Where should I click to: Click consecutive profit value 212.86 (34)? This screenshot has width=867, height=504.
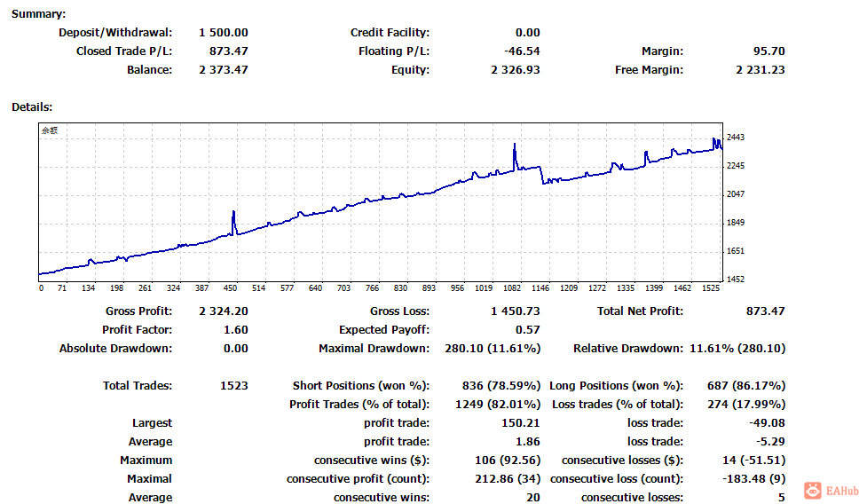tap(508, 479)
